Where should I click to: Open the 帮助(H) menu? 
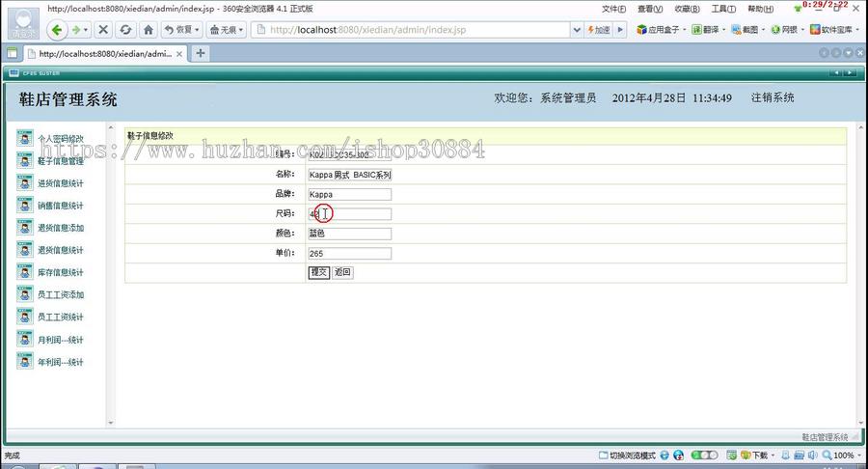pos(761,9)
